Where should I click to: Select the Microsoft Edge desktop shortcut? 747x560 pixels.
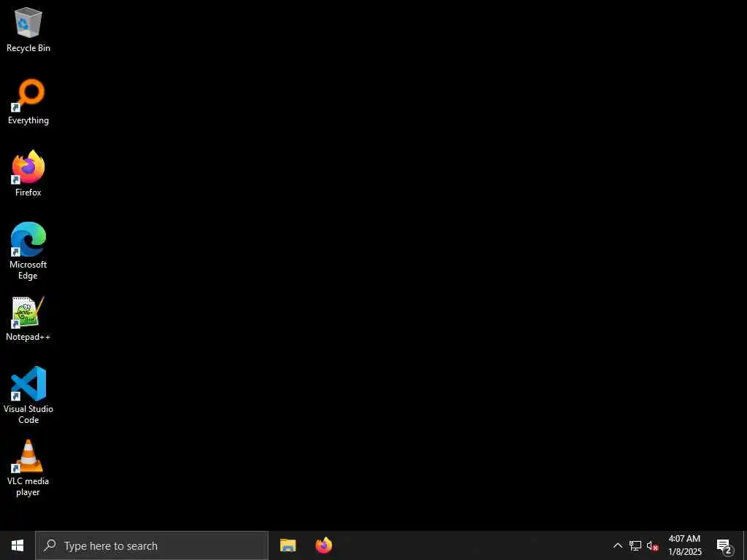click(28, 251)
